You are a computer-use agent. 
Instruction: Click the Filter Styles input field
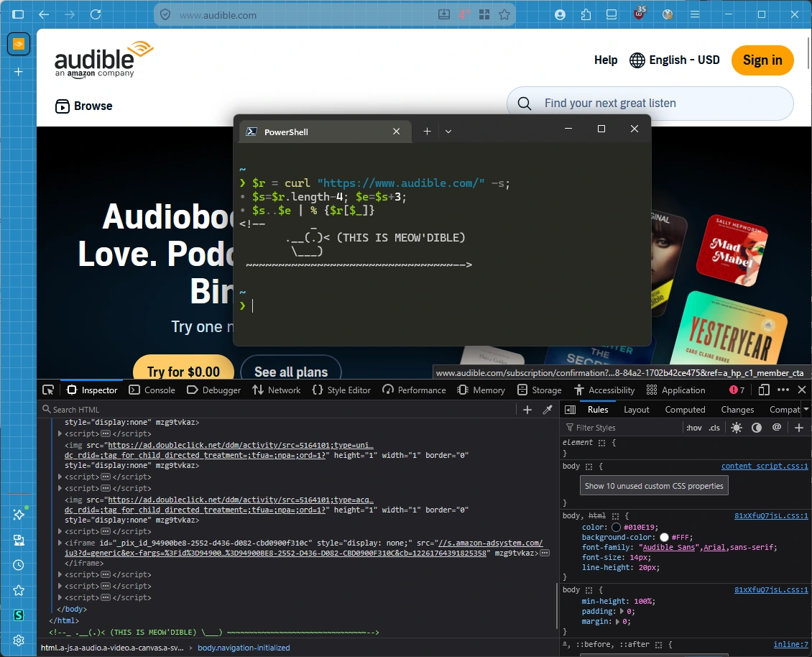pyautogui.click(x=622, y=428)
